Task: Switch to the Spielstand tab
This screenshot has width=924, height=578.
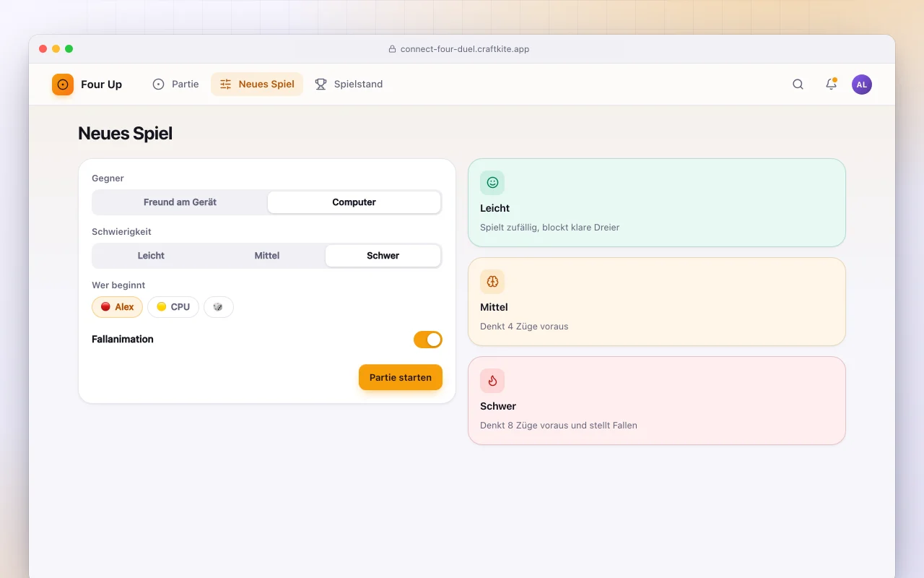Action: [x=349, y=85]
